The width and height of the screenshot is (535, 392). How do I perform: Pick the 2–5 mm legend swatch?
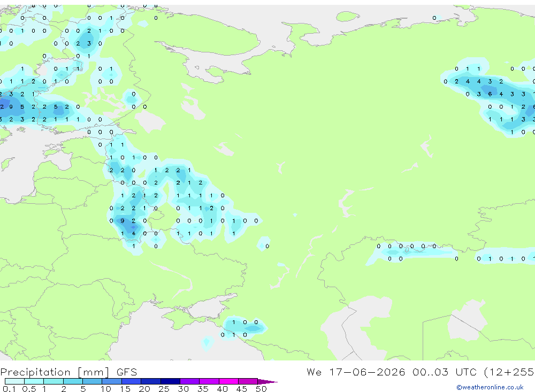(x=73, y=381)
